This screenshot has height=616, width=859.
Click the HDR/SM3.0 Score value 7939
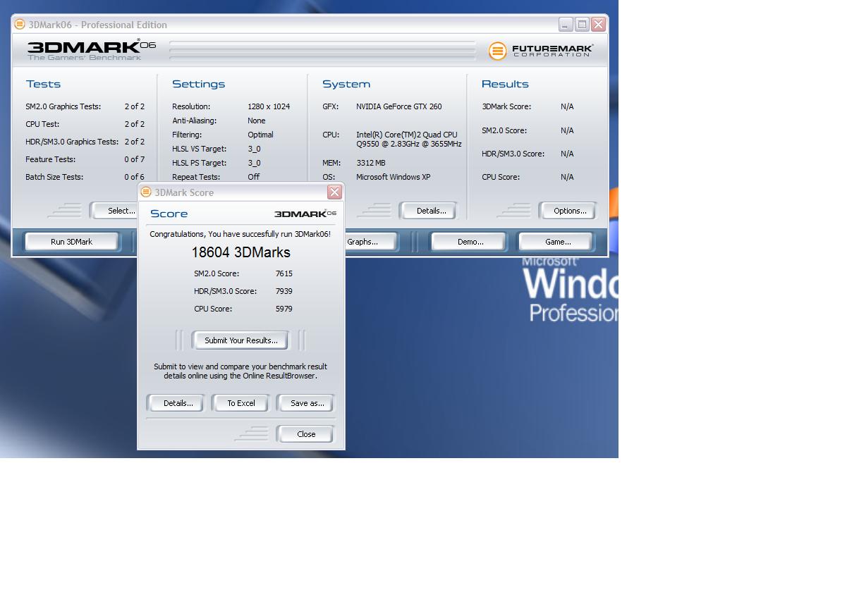click(284, 291)
